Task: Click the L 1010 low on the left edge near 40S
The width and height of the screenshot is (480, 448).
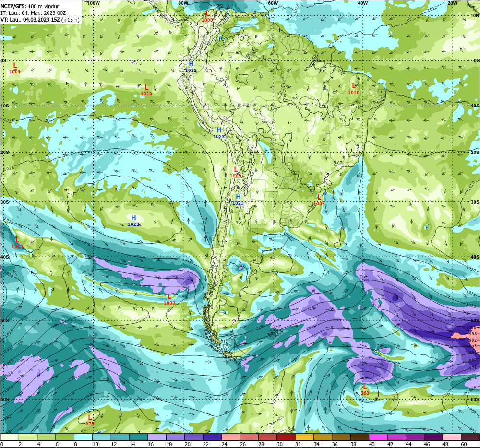Action: point(17,243)
